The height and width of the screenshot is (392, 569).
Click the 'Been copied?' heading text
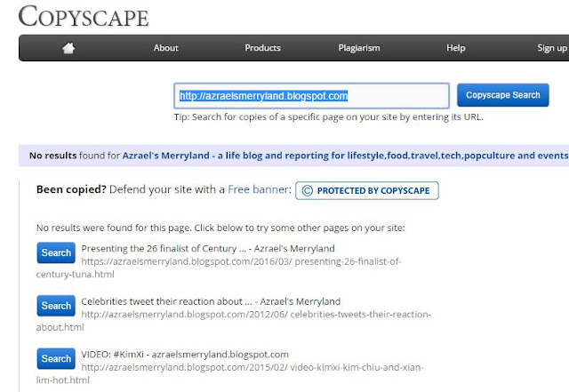tap(71, 189)
